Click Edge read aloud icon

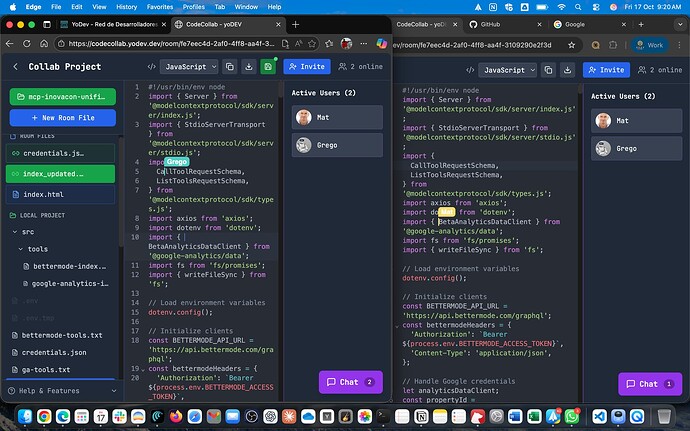point(299,44)
